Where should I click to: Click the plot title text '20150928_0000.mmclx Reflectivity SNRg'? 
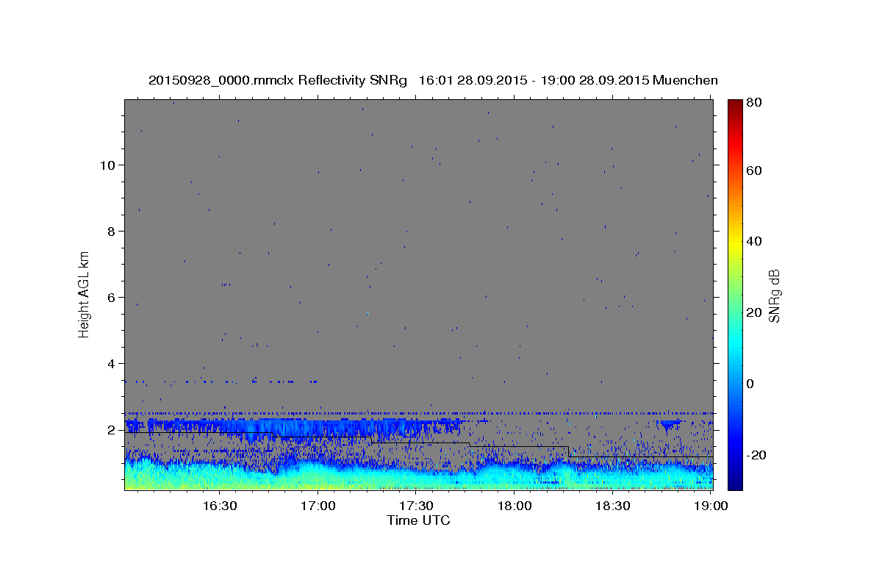(278, 80)
